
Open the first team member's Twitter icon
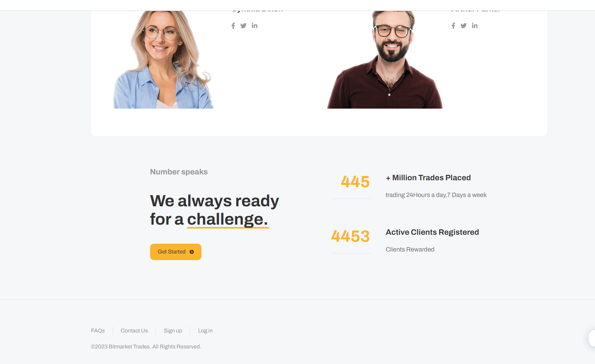244,26
